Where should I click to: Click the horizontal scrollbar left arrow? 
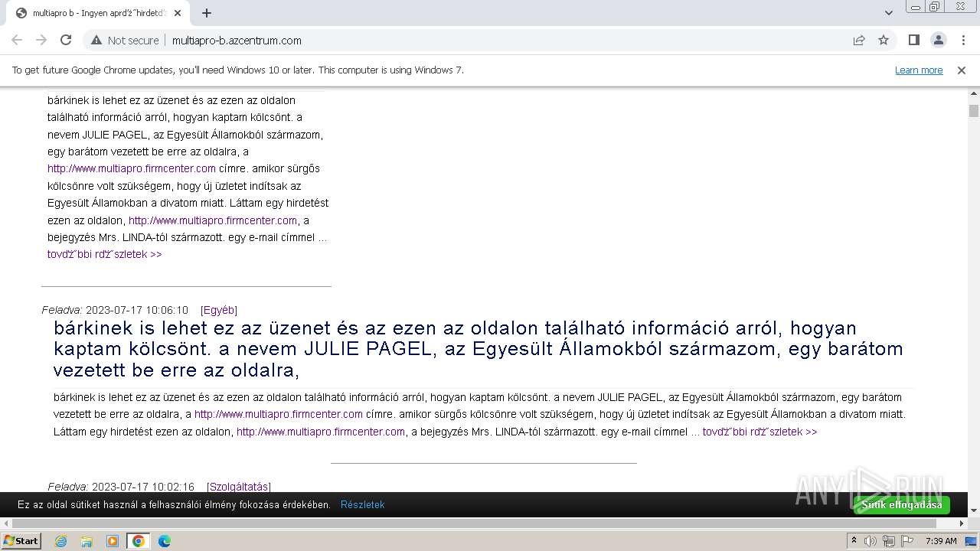(x=5, y=523)
